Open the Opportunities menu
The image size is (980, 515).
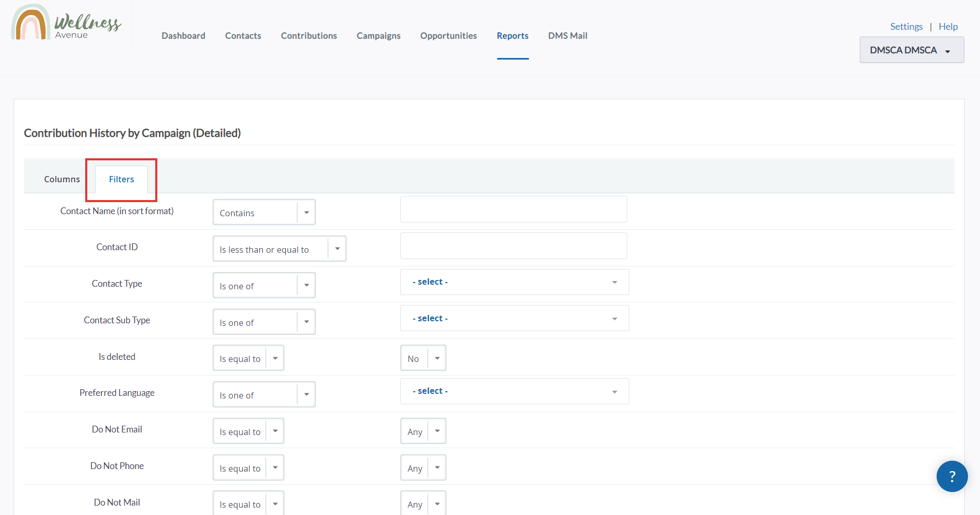[448, 36]
